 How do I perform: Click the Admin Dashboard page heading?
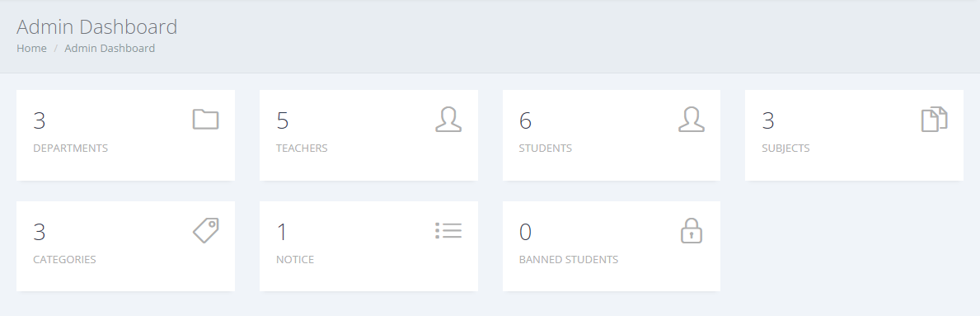point(97,27)
